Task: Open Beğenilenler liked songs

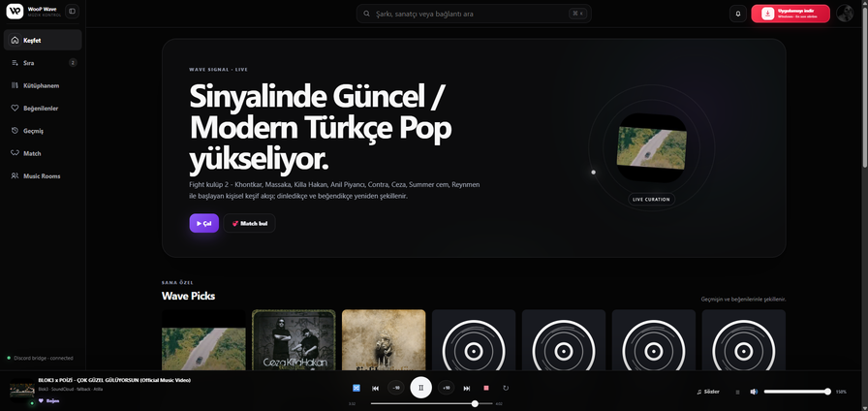Action: click(x=43, y=108)
